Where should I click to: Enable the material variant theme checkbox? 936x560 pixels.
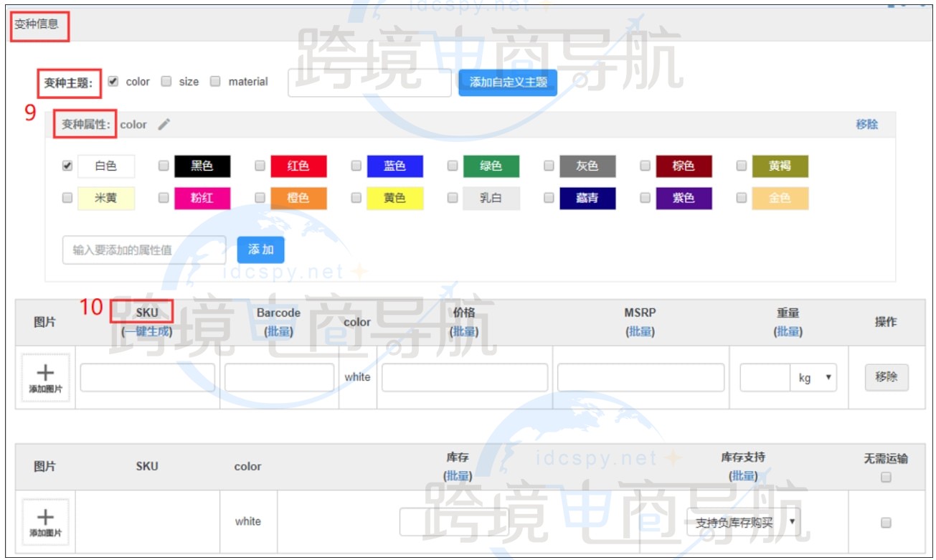214,81
